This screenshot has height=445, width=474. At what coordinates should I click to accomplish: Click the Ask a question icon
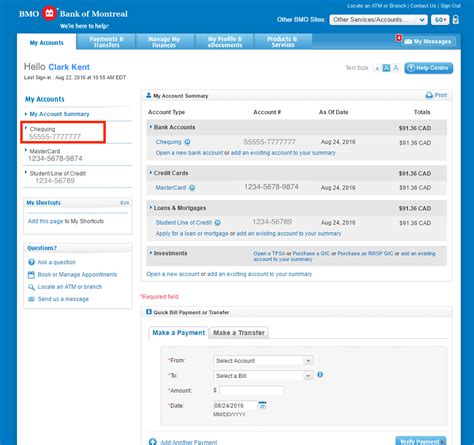[x=31, y=262]
